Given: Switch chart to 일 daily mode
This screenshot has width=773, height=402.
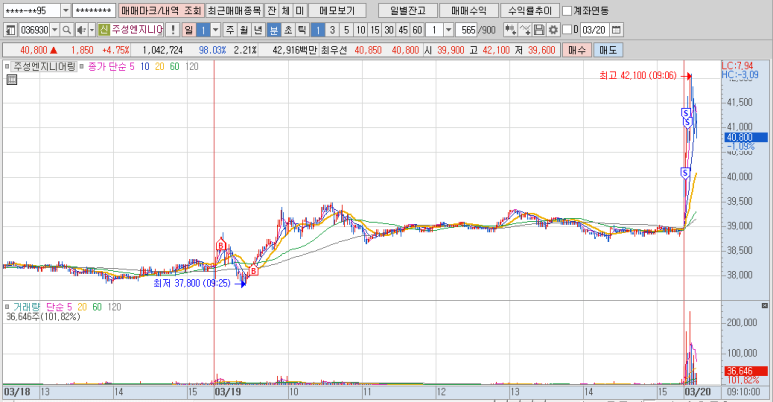Looking at the screenshot, I should pos(188,30).
